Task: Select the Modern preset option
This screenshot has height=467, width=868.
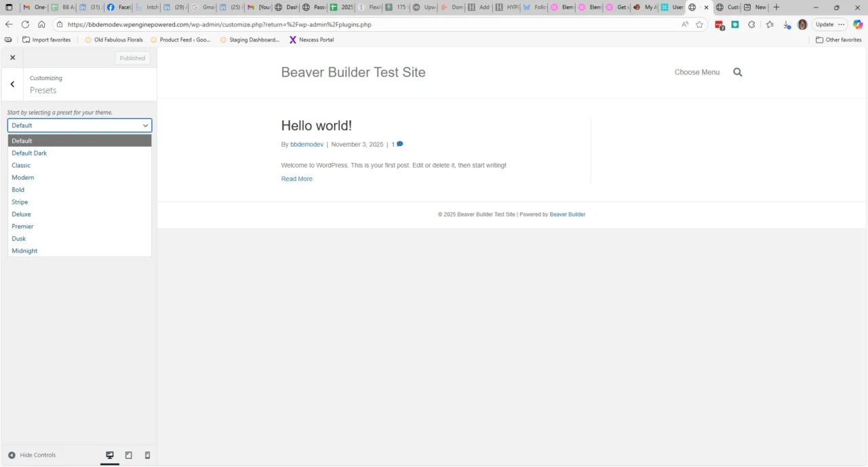Action: tap(22, 177)
